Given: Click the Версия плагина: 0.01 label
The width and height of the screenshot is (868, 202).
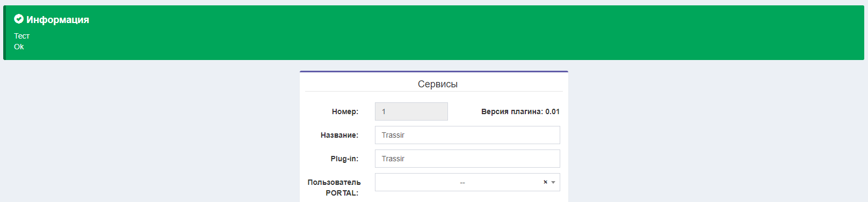Looking at the screenshot, I should [x=520, y=111].
